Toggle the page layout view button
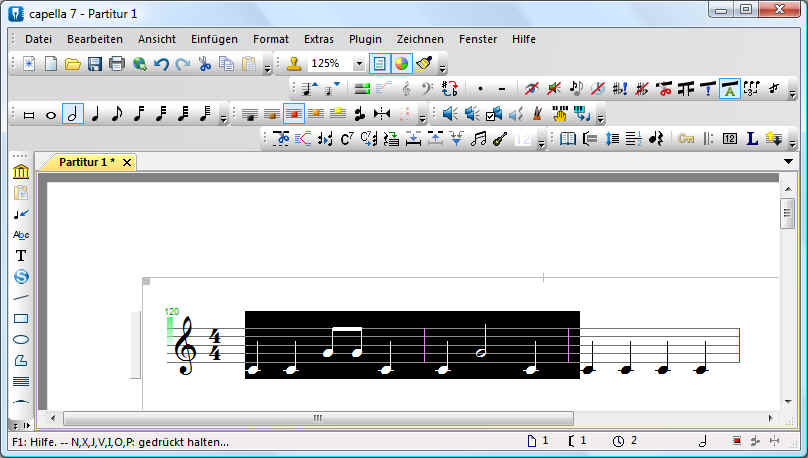This screenshot has height=458, width=808. pos(380,64)
